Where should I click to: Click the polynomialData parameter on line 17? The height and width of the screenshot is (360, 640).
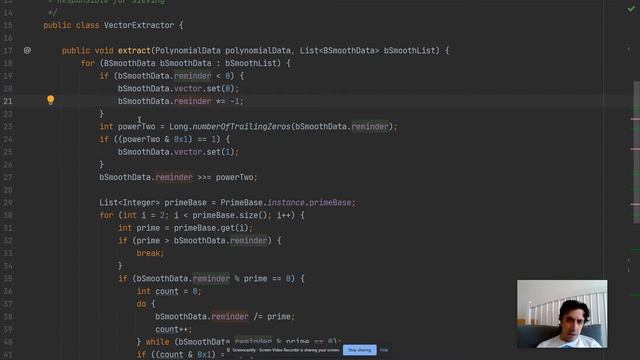[258, 51]
